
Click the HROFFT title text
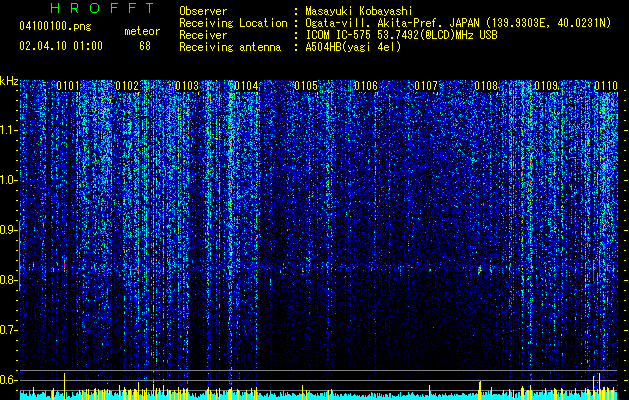[x=102, y=8]
